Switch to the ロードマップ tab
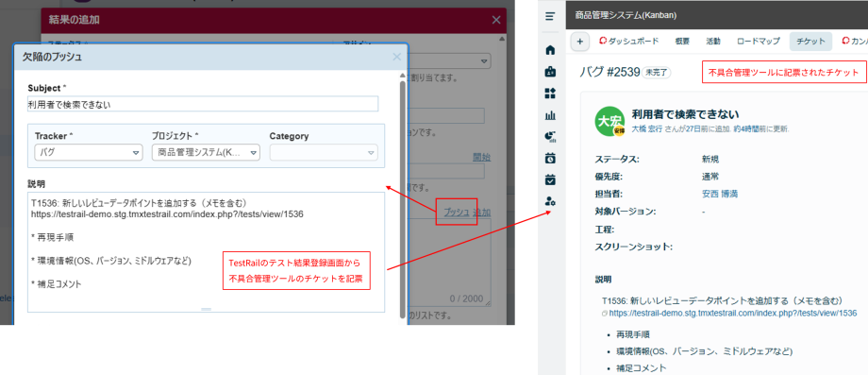The image size is (868, 375). tap(758, 41)
